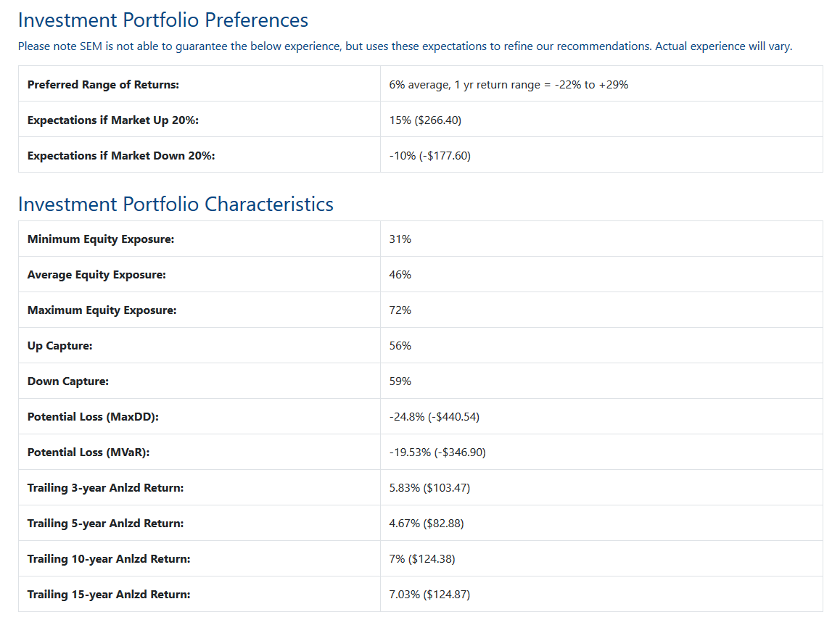Image resolution: width=840 pixels, height=620 pixels.
Task: Click the -10% (-$177.60) value cell
Action: click(429, 155)
